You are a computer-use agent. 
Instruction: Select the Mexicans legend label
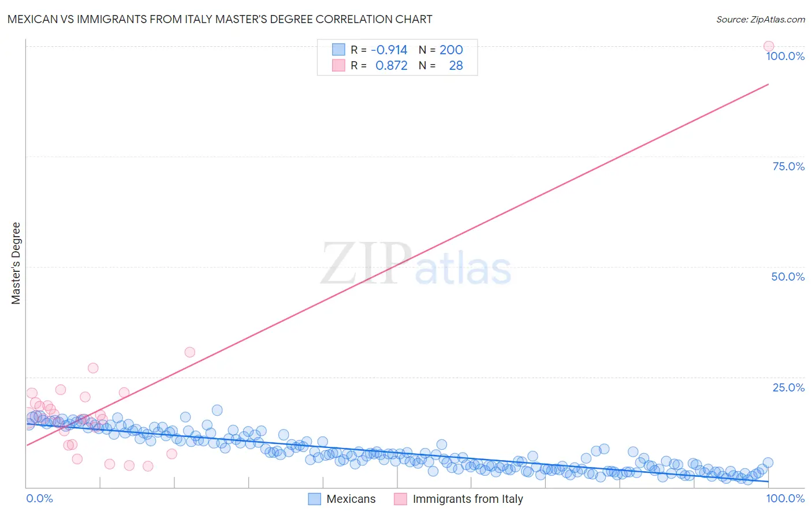click(x=351, y=499)
